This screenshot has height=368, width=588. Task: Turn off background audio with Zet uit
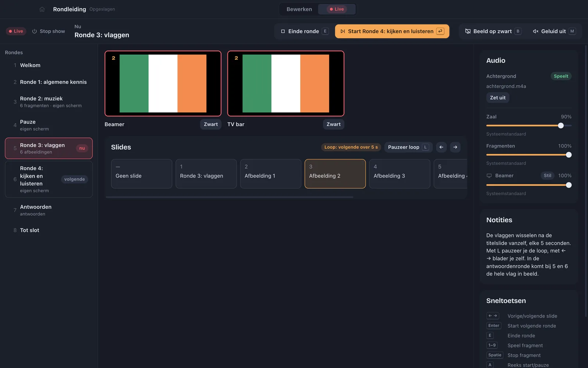pos(498,98)
